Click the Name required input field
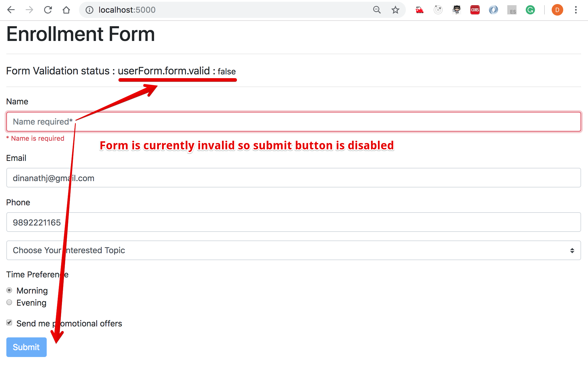The height and width of the screenshot is (372, 588). pyautogui.click(x=294, y=122)
